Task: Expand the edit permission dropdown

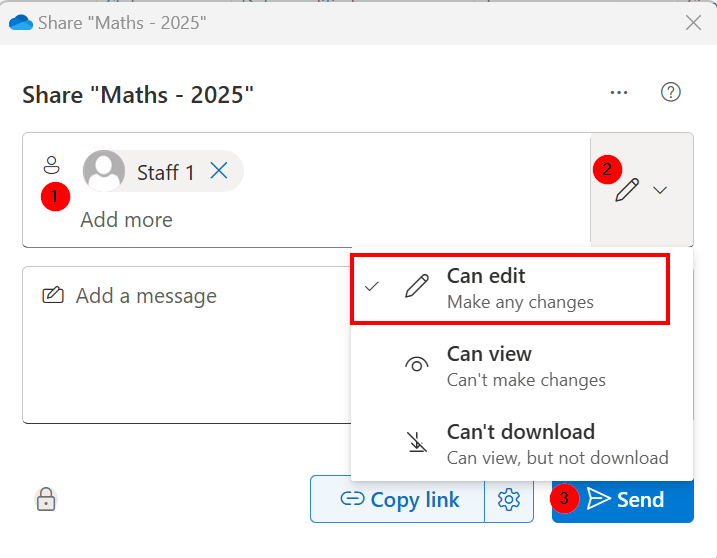Action: pyautogui.click(x=660, y=190)
